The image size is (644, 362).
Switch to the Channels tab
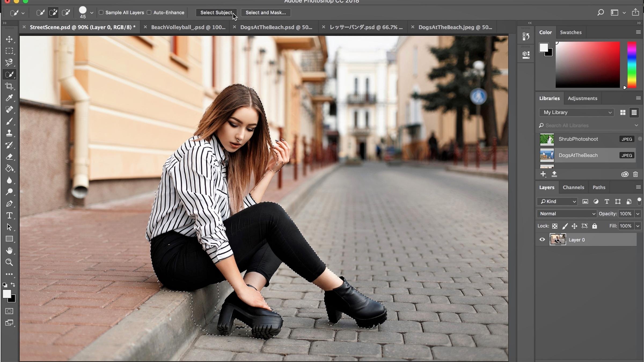pos(573,187)
